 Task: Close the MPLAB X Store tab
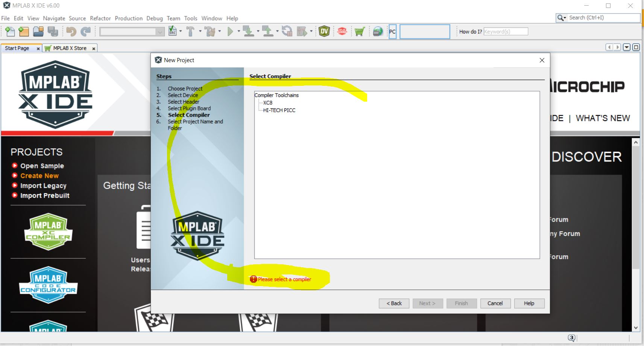click(94, 49)
